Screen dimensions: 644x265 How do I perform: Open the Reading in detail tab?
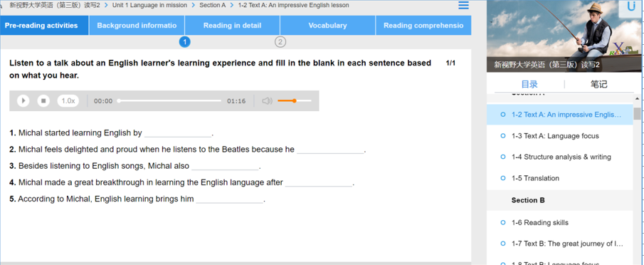(x=232, y=26)
